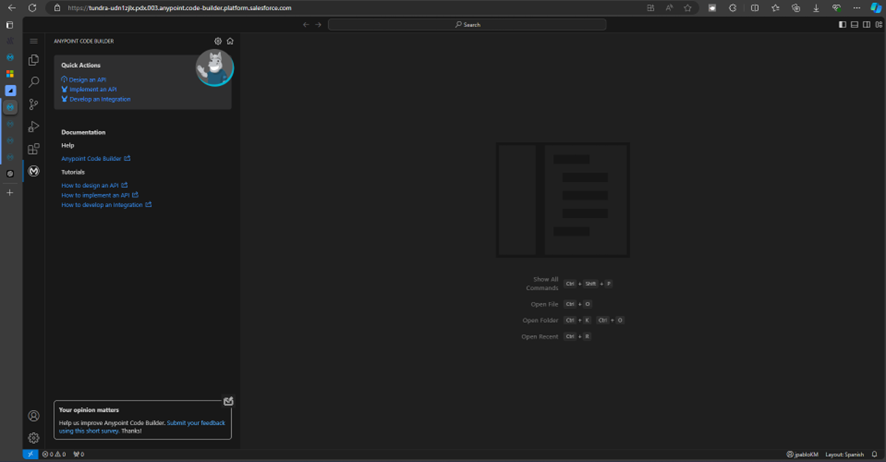886x462 pixels.
Task: Reload the page with browser refresh button
Action: 32,8
